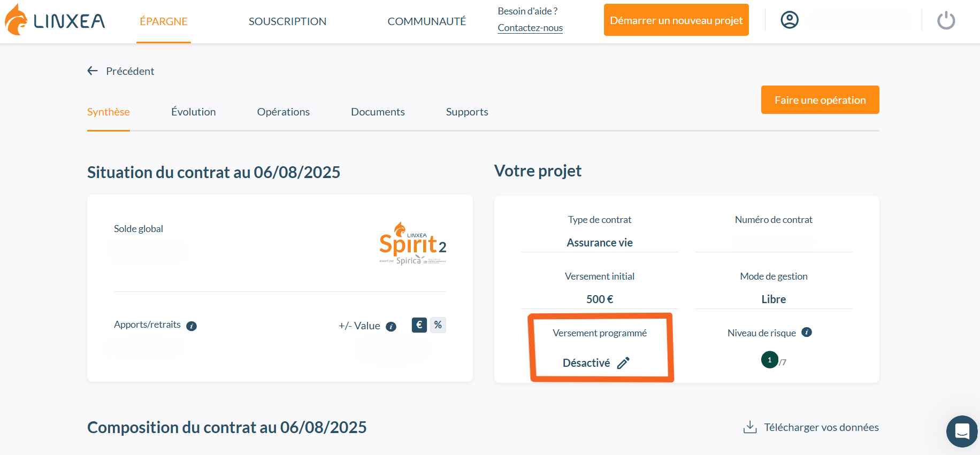Image resolution: width=980 pixels, height=455 pixels.
Task: Open the Documents tab
Action: 378,112
